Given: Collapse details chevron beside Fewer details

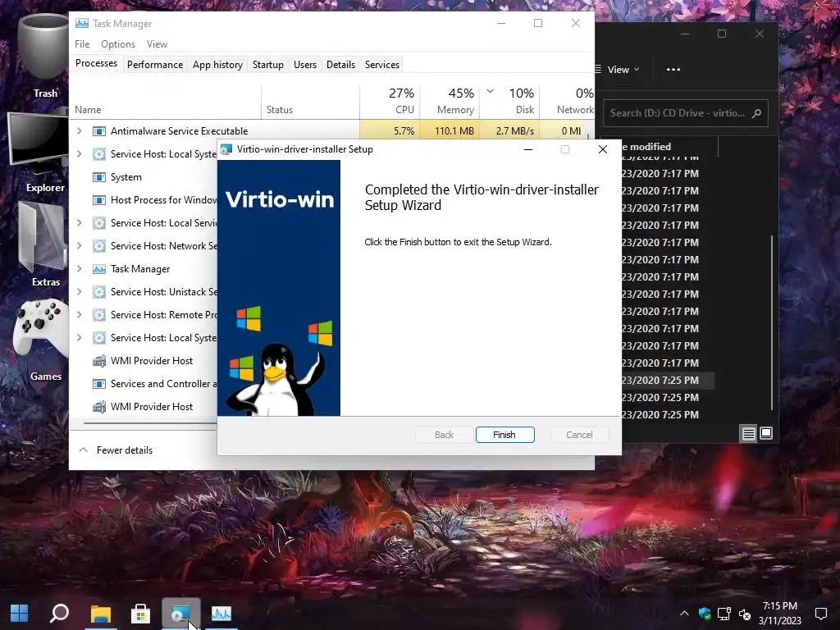Looking at the screenshot, I should click(84, 450).
